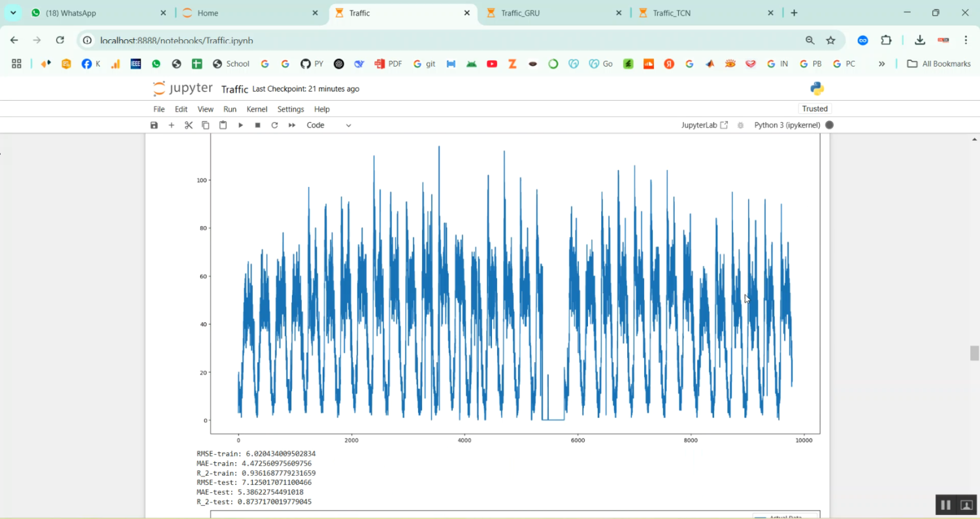Paste cell from clipboard
Viewport: 980px width, 519px height.
tap(223, 125)
